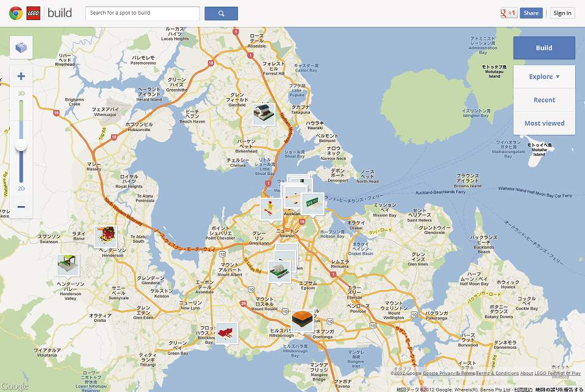Screen dimensions: 585x392
Task: Open the red build near Blockhouse Bay
Action: tap(227, 332)
